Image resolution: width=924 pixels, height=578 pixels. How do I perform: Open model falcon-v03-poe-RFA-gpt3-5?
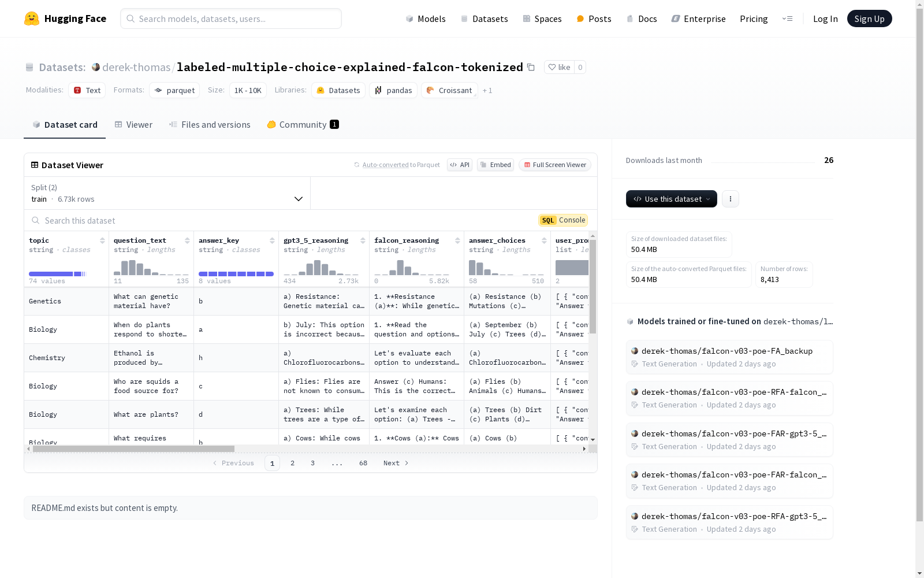(729, 523)
